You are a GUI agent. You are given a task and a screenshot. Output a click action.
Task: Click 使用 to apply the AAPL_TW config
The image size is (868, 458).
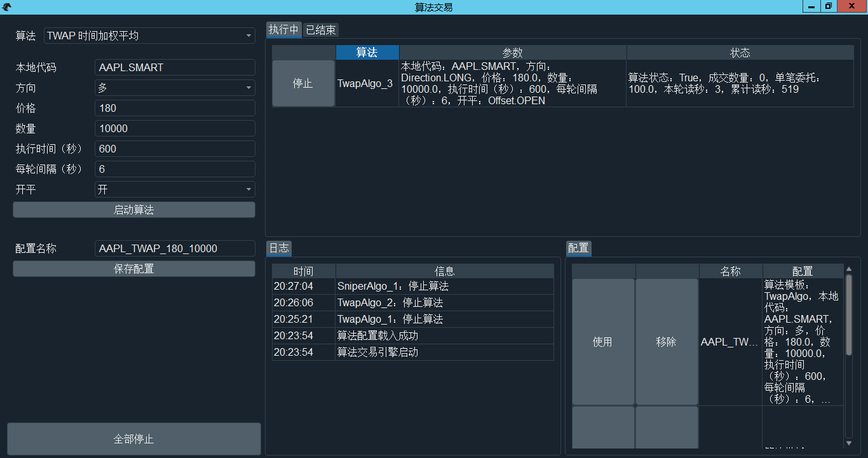[603, 342]
